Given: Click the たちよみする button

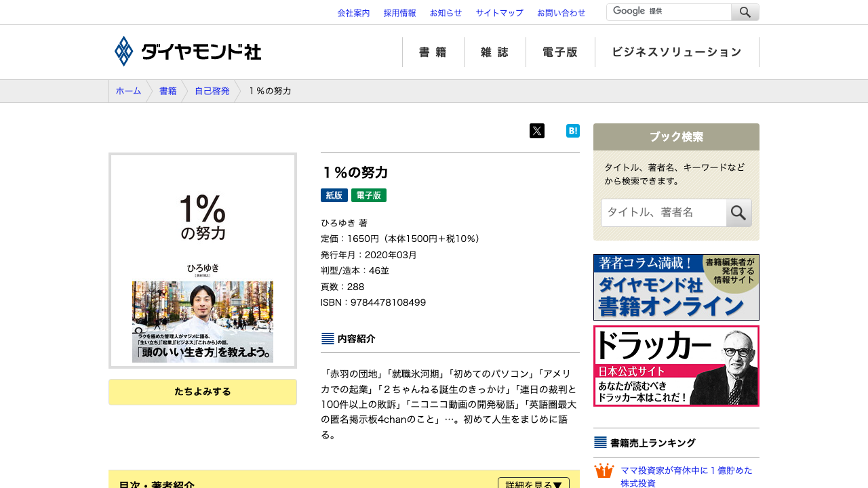Looking at the screenshot, I should tap(203, 392).
